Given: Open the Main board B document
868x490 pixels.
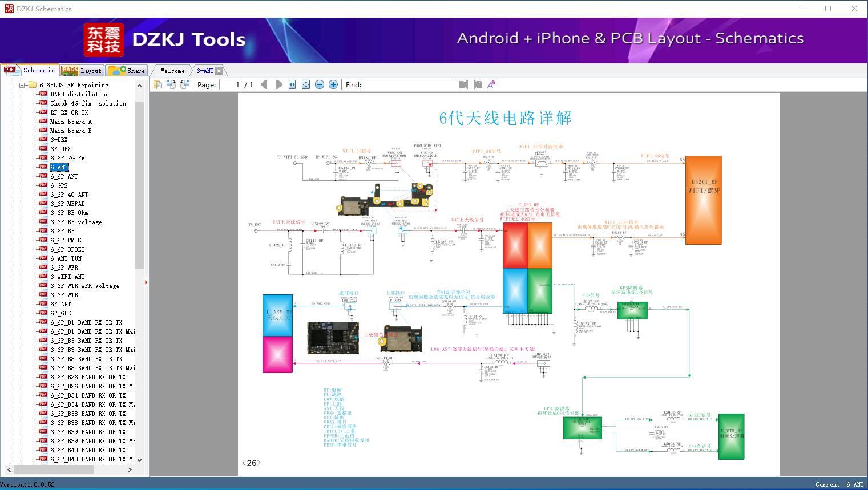Looking at the screenshot, I should tap(71, 131).
